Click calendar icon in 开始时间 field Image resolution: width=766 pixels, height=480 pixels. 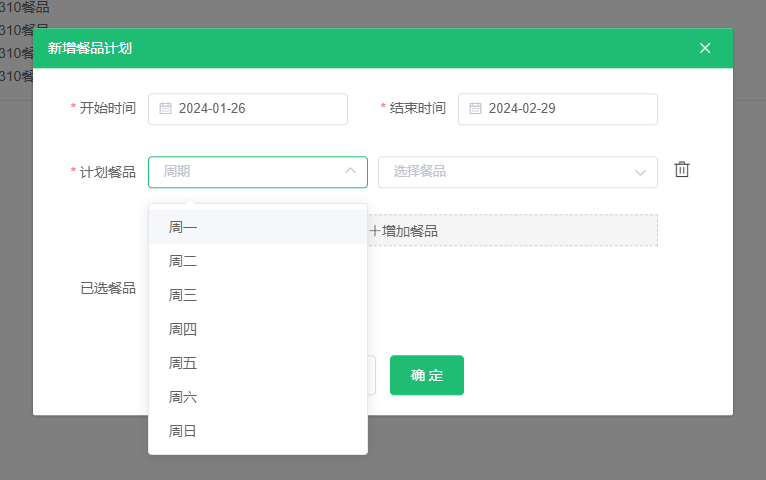[166, 109]
